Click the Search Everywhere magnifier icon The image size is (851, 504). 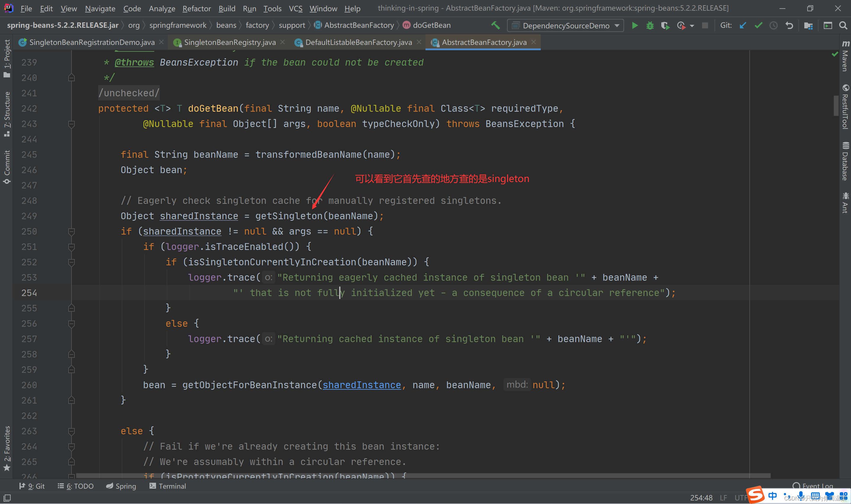pyautogui.click(x=843, y=25)
